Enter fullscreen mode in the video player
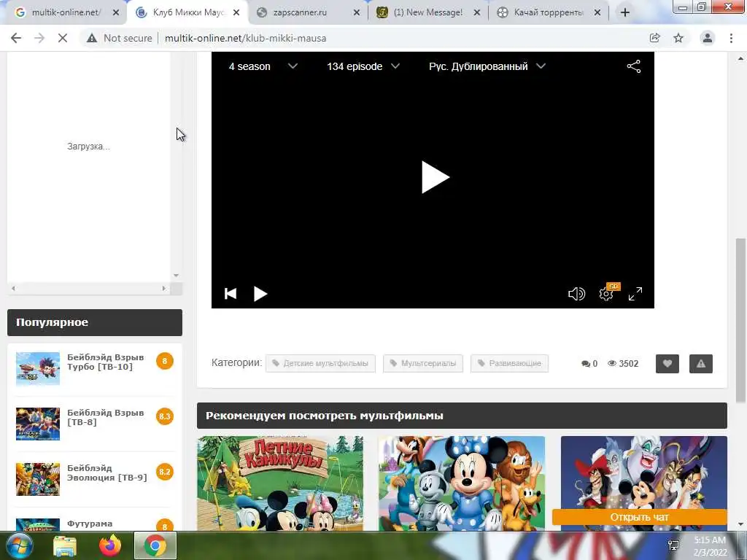Viewport: 747px width, 560px height. pos(635,294)
